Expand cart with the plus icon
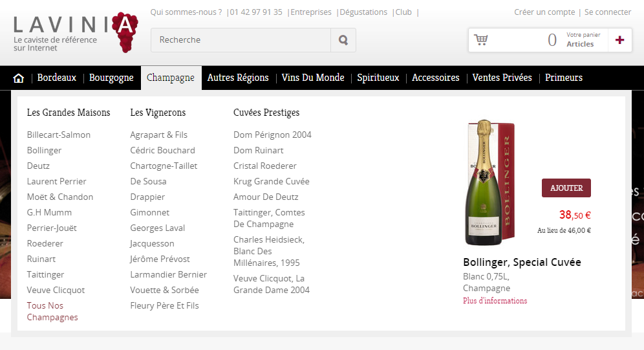The height and width of the screenshot is (350, 644). (620, 40)
